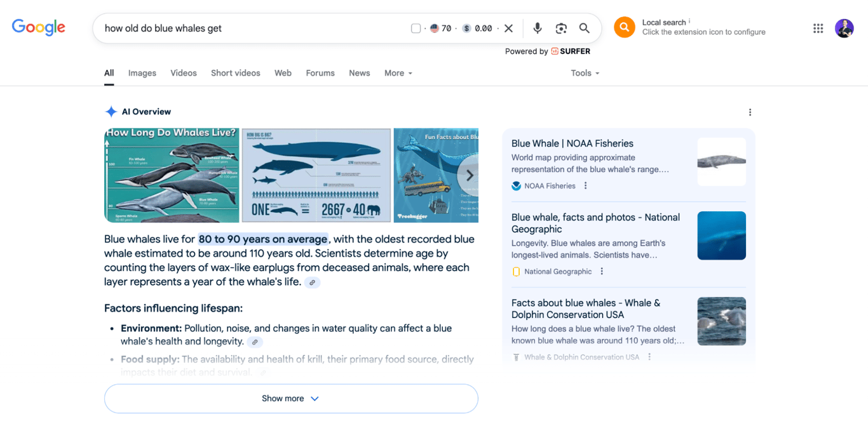The height and width of the screenshot is (424, 868).
Task: Switch to the Images tab
Action: pos(142,73)
